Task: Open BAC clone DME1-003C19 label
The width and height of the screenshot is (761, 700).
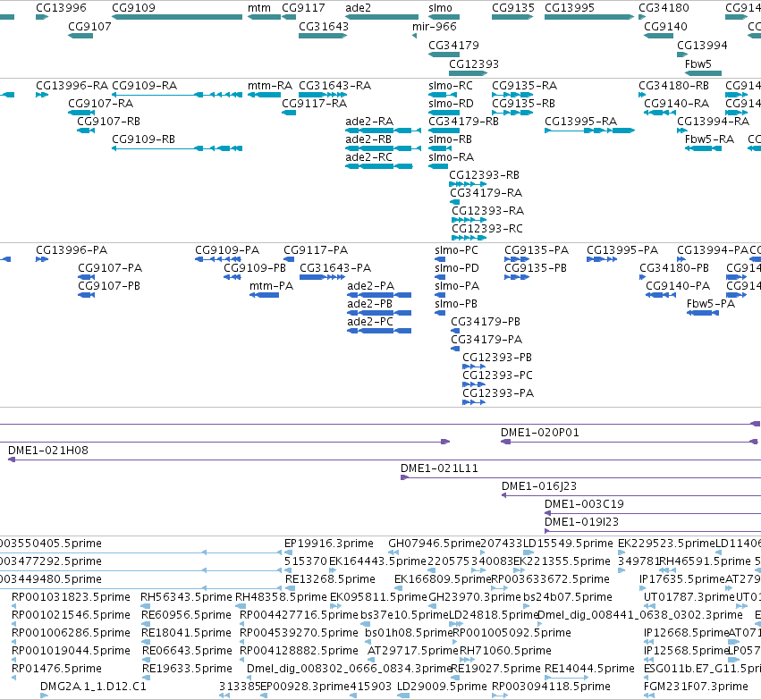Action: 584,504
